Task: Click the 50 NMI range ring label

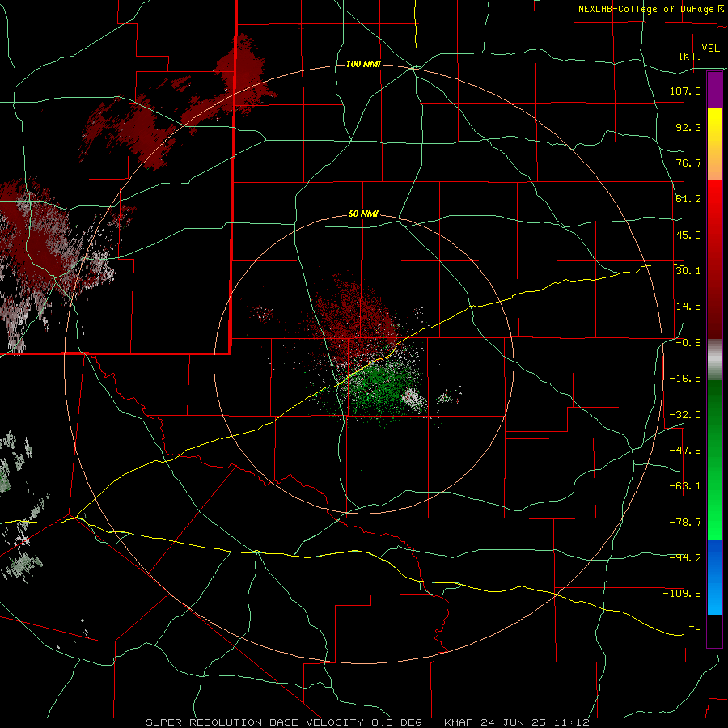Action: click(x=363, y=214)
